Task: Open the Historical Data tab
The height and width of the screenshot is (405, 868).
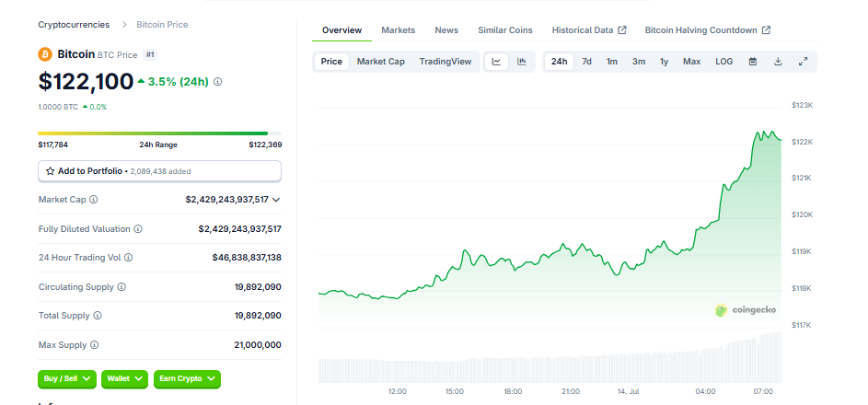Action: (589, 29)
